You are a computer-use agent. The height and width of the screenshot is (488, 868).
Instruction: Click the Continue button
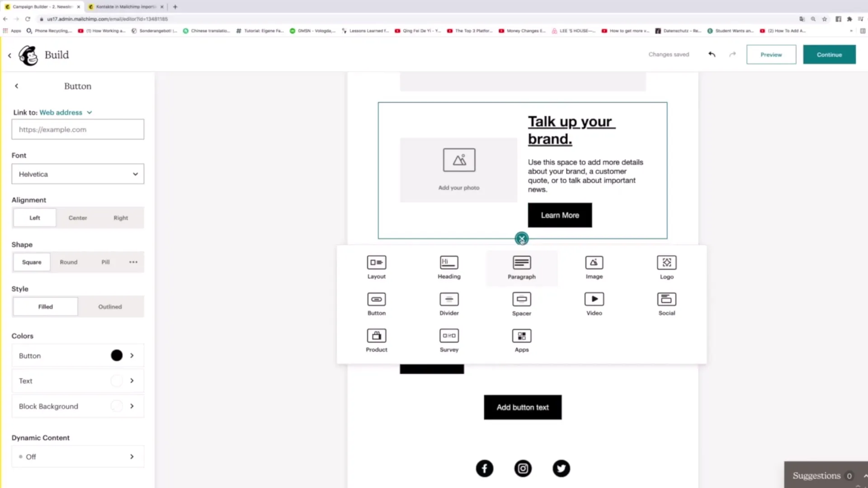829,55
